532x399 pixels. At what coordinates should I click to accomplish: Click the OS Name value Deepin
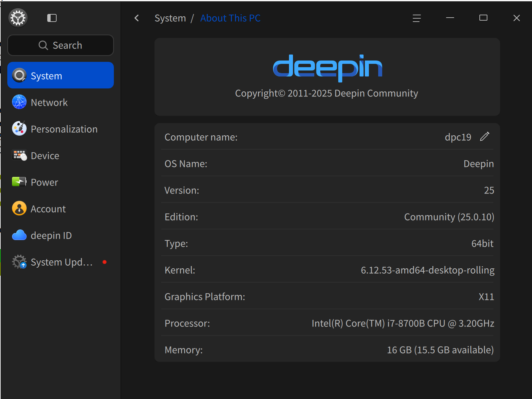479,164
